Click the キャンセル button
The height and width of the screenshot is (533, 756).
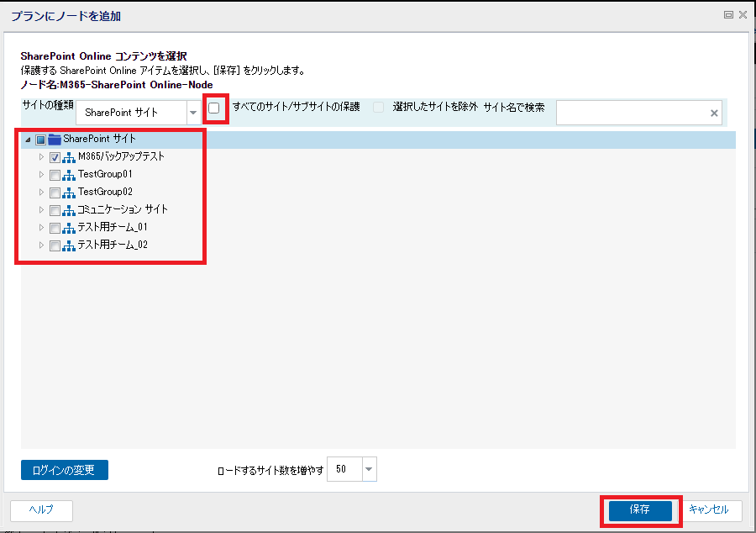pyautogui.click(x=708, y=510)
